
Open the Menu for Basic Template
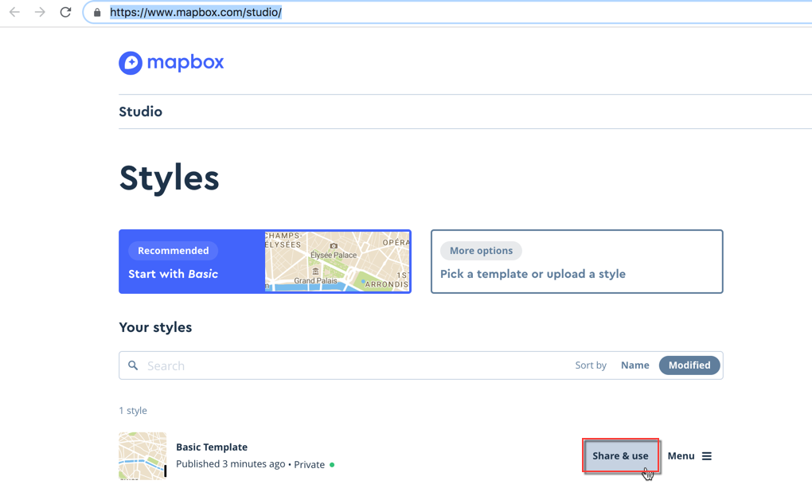pos(689,455)
